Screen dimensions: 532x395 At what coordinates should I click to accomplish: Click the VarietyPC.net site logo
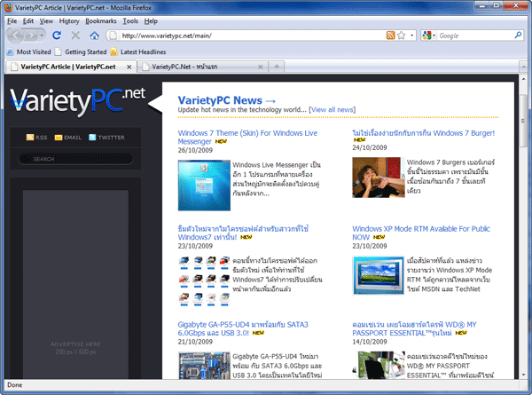pos(78,101)
